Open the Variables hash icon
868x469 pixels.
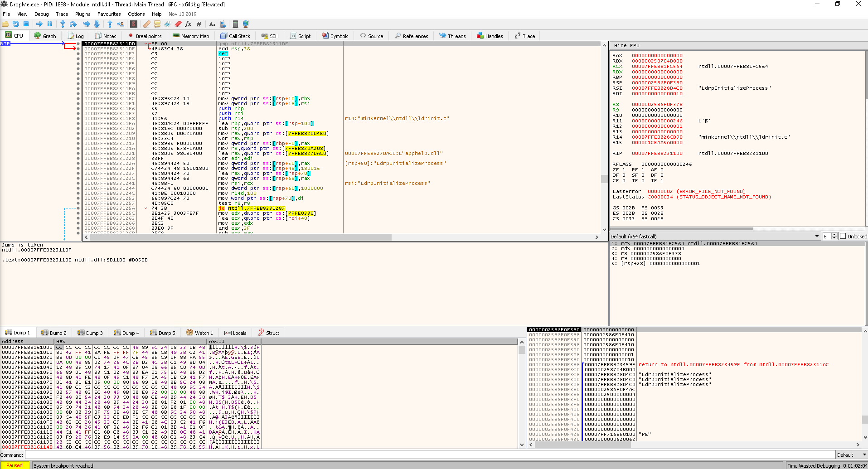[199, 24]
